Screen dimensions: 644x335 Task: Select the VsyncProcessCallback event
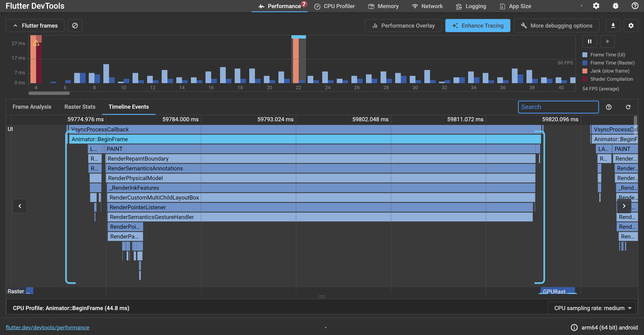click(305, 129)
